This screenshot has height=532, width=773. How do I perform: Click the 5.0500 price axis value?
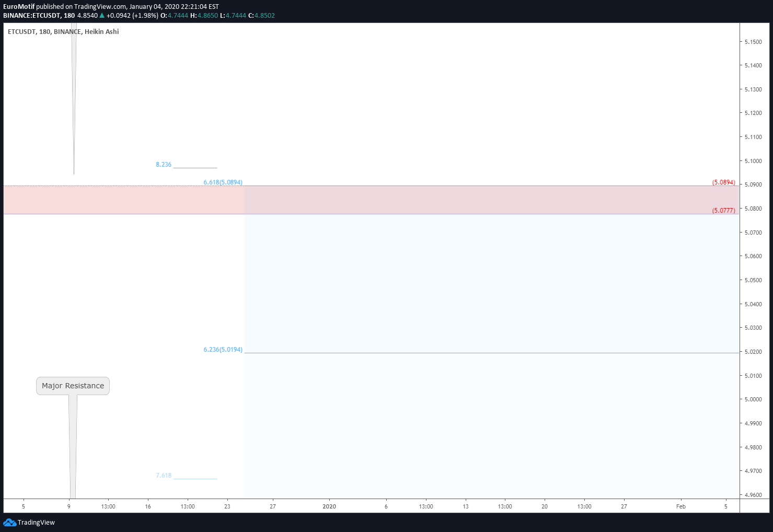pyautogui.click(x=753, y=280)
